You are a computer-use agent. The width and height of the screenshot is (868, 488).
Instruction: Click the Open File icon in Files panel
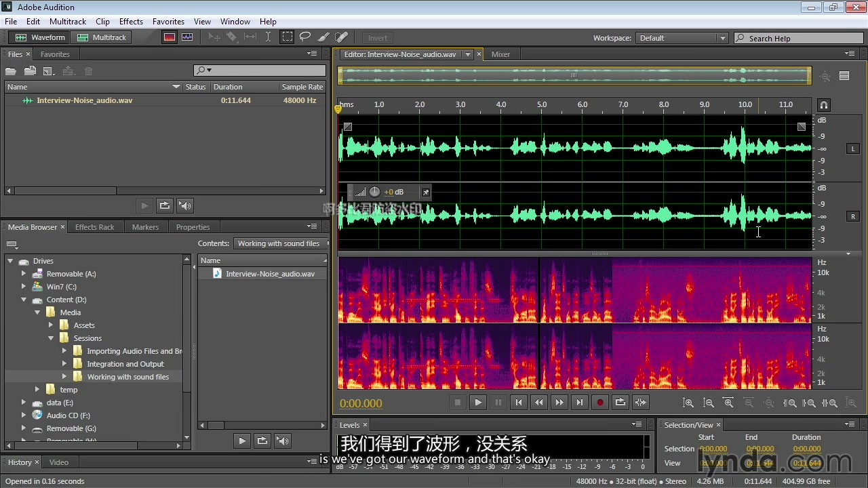point(11,71)
